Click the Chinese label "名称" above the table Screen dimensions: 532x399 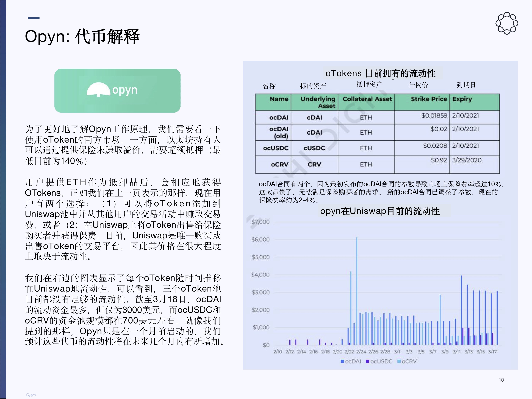click(269, 86)
